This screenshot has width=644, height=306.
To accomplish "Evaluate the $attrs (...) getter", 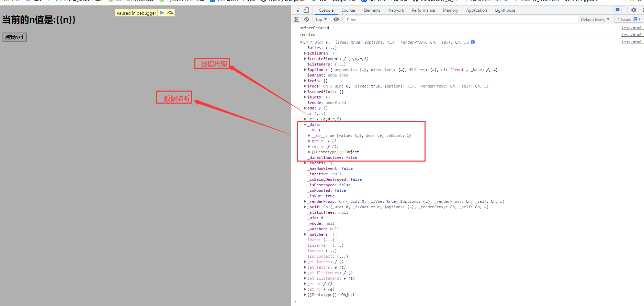I will coord(331,48).
